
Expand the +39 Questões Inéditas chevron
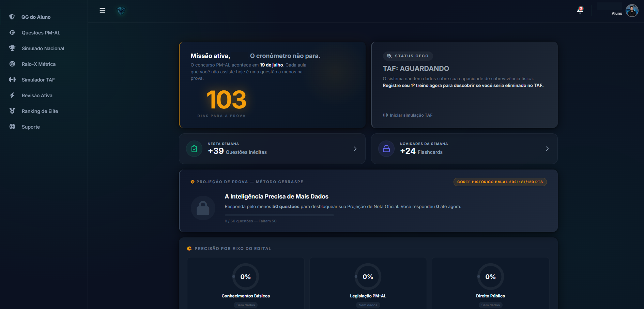point(355,149)
